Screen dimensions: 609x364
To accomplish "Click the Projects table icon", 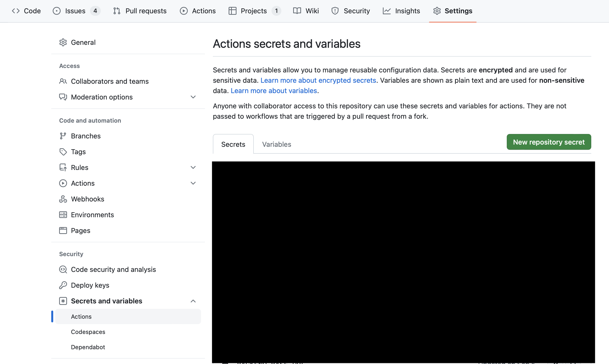I will pos(233,11).
